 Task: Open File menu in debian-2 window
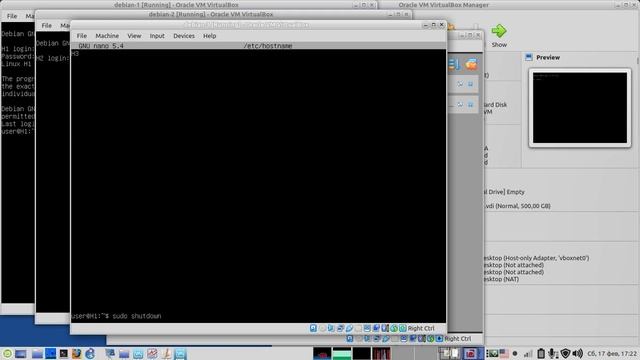coord(47,25)
